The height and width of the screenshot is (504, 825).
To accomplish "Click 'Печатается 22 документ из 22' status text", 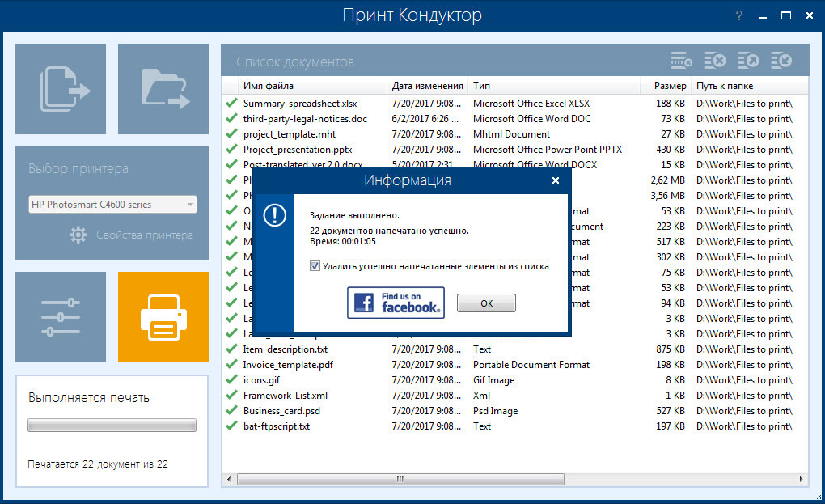I will [98, 464].
